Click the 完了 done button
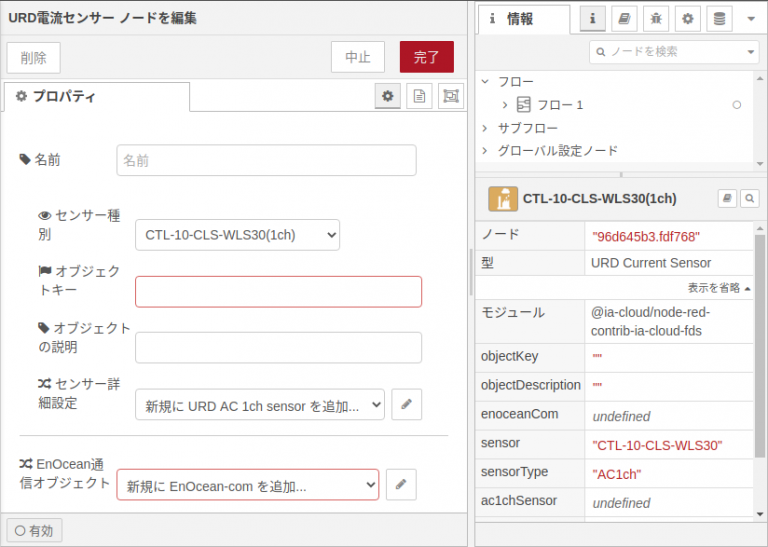Screen dimensions: 768x547 (x=426, y=57)
